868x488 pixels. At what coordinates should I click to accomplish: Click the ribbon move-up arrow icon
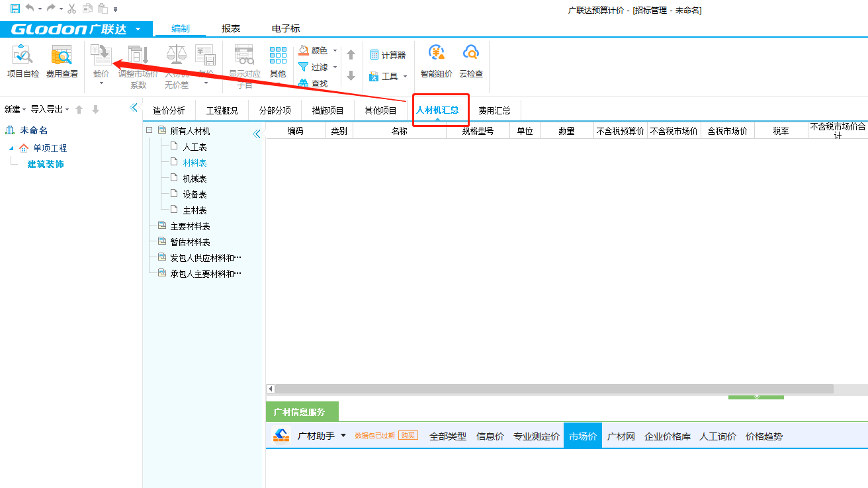[x=351, y=55]
